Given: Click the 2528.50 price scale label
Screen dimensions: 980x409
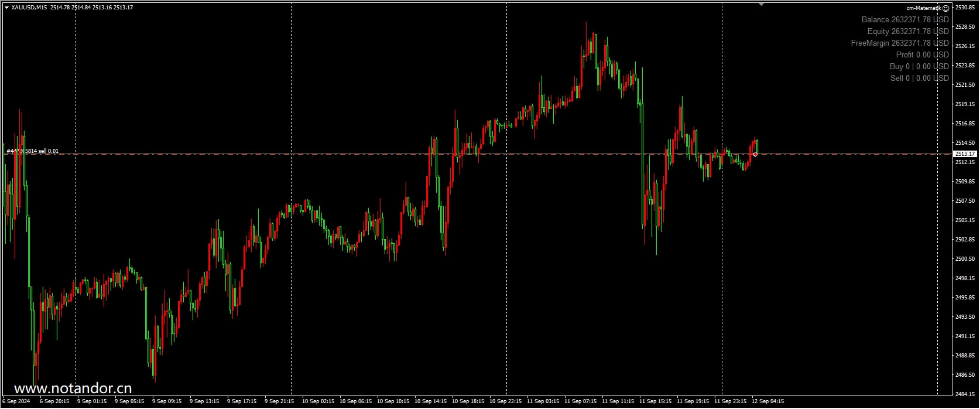Looking at the screenshot, I should (965, 27).
